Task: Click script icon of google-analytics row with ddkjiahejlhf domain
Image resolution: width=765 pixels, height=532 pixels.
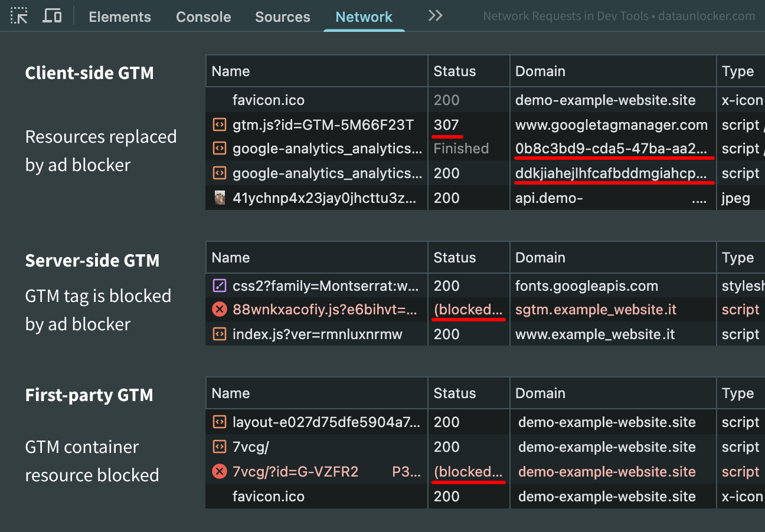Action: coord(219,173)
